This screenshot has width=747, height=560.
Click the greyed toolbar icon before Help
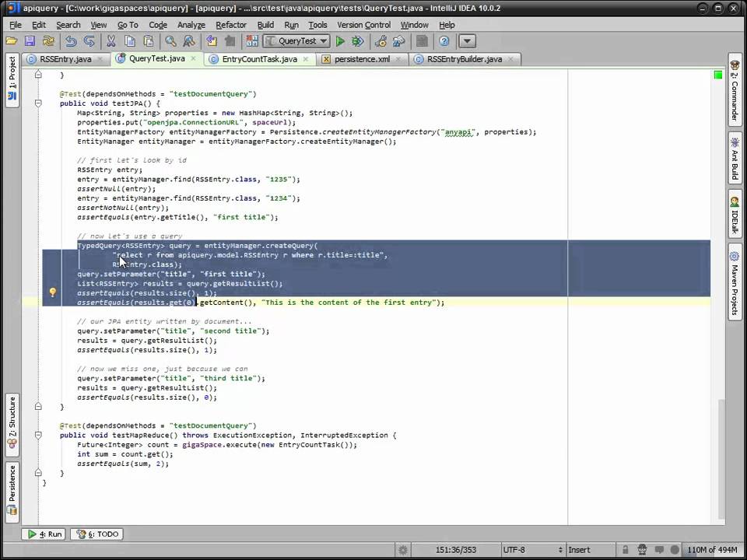pos(422,41)
